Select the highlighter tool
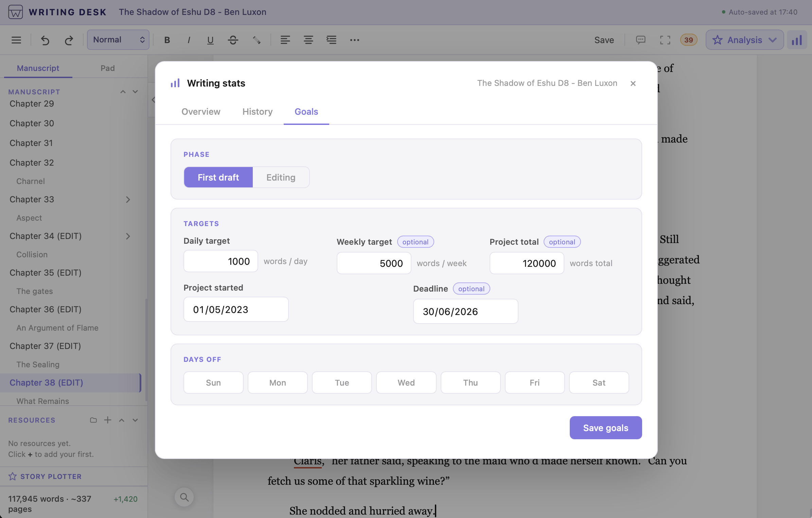The width and height of the screenshot is (812, 518). pos(257,40)
